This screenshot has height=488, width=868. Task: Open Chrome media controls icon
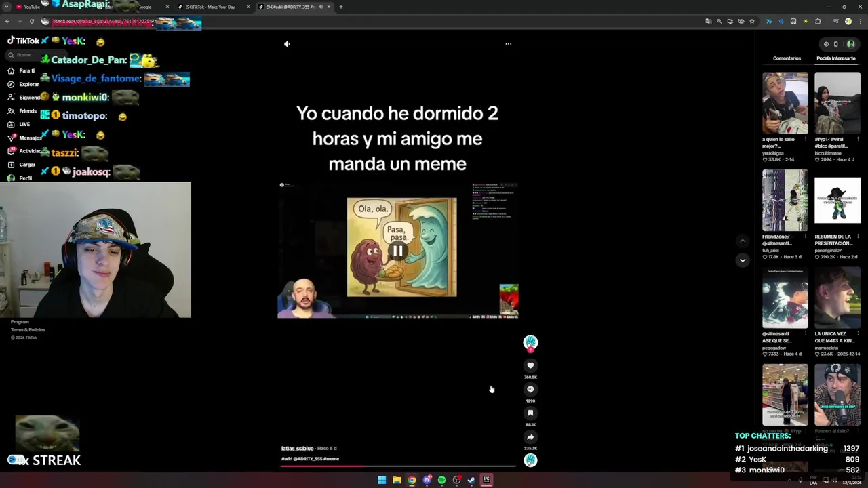(x=835, y=22)
